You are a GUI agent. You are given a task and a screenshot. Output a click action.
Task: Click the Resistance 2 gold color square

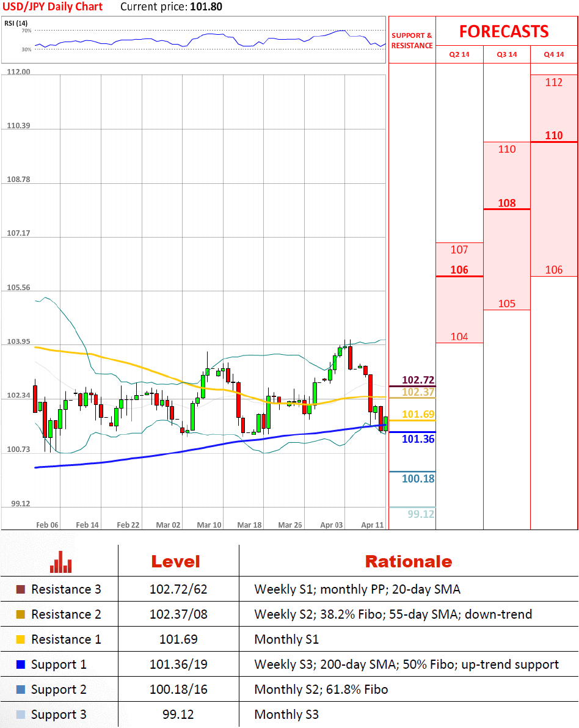[20, 615]
